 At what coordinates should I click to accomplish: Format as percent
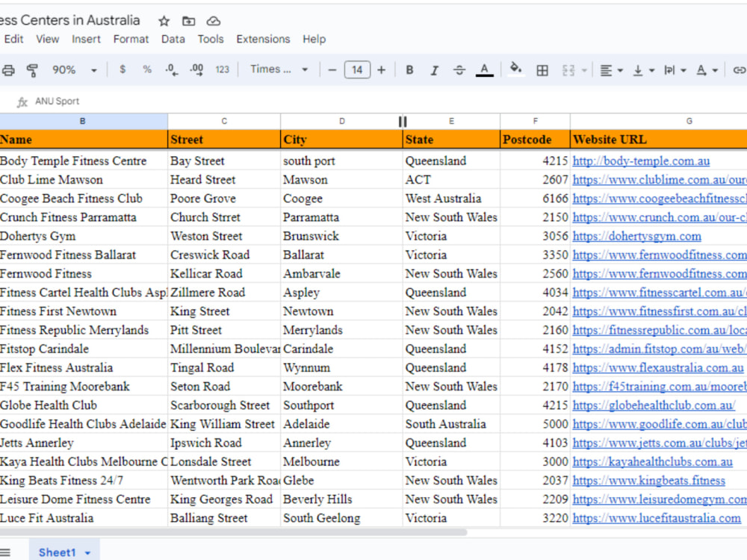point(147,69)
